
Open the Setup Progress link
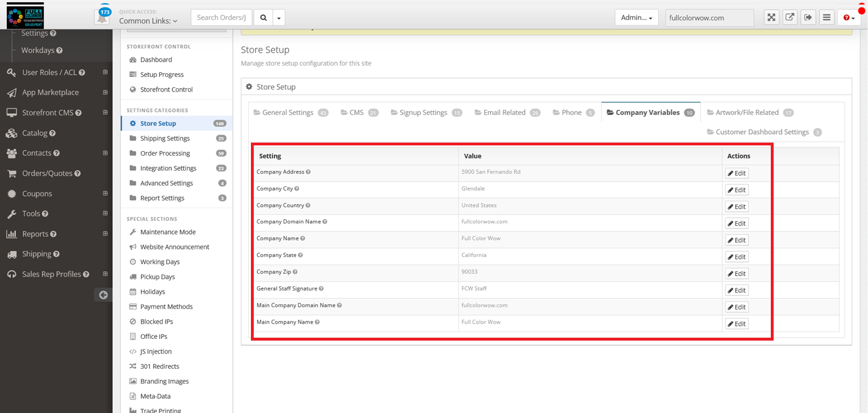(x=162, y=75)
